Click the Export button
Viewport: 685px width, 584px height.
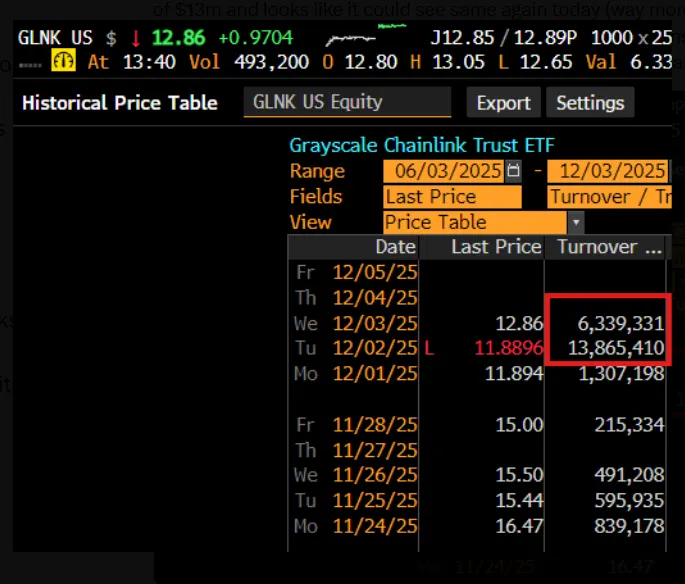pyautogui.click(x=503, y=103)
